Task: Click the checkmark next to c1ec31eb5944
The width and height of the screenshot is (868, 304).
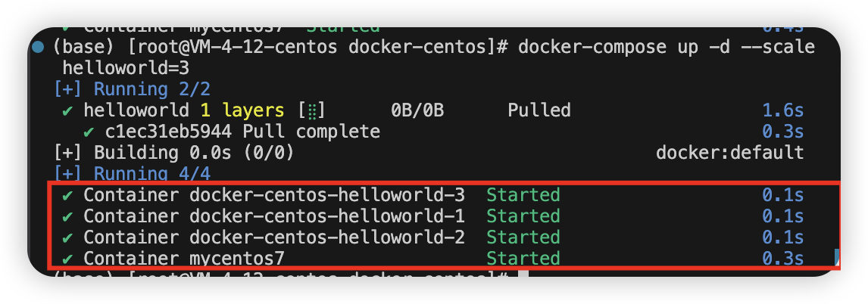Action: (x=89, y=132)
